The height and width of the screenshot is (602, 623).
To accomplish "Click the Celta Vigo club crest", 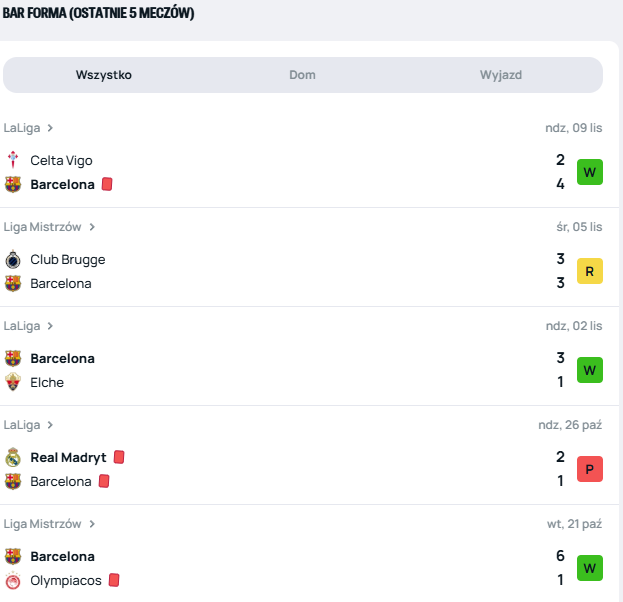I will (x=13, y=160).
